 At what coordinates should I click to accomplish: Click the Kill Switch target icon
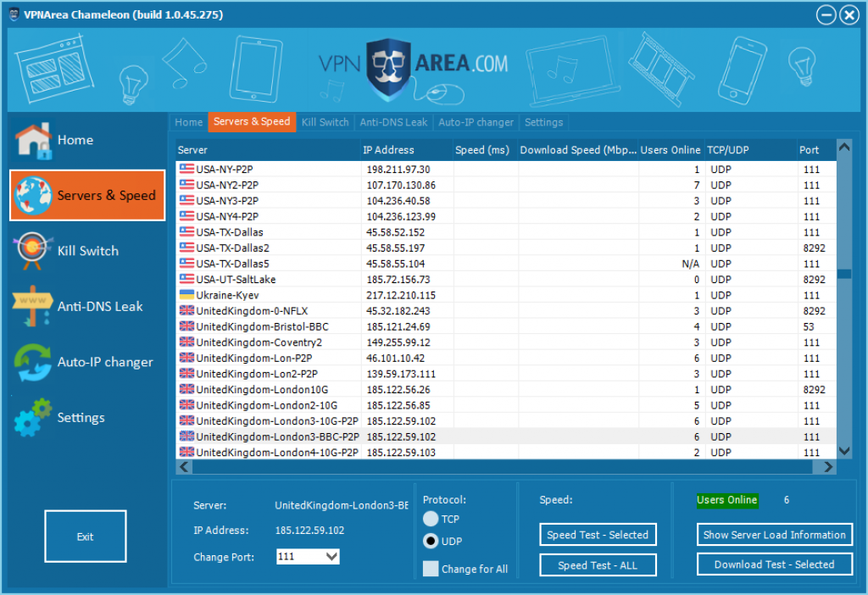(x=33, y=251)
